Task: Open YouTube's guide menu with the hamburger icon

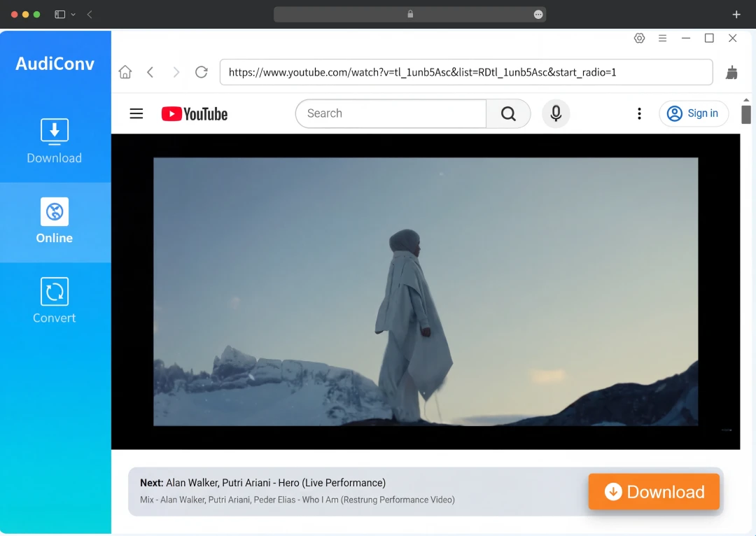Action: point(136,113)
